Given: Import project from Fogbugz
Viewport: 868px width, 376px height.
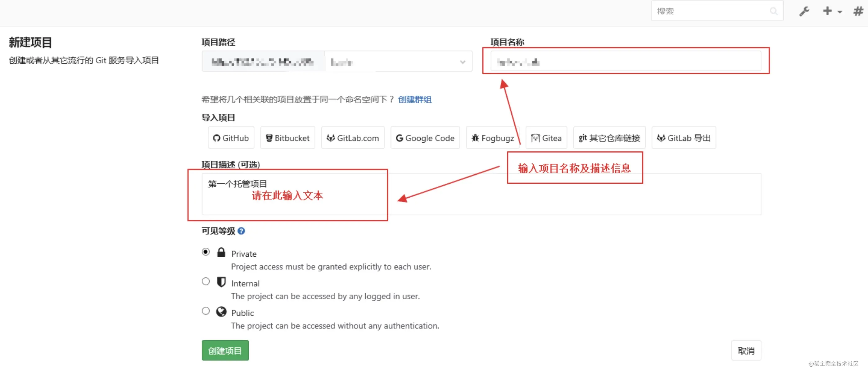Looking at the screenshot, I should tap(492, 138).
